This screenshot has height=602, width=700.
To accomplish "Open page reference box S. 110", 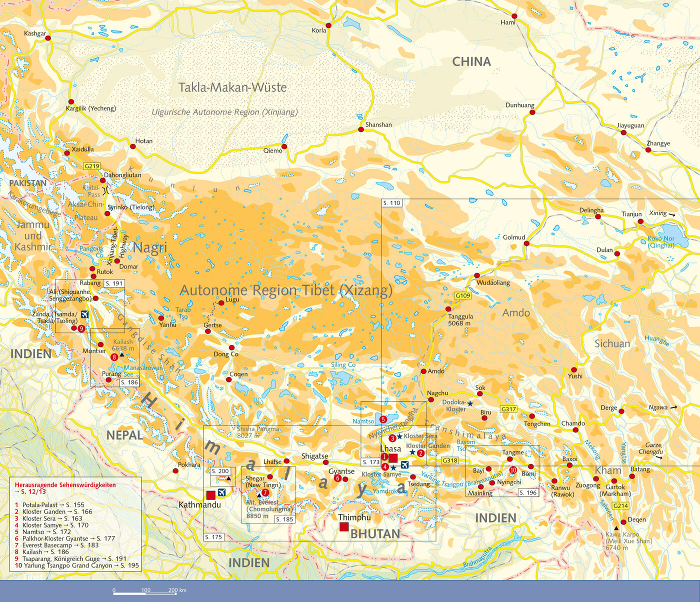I will 392,203.
